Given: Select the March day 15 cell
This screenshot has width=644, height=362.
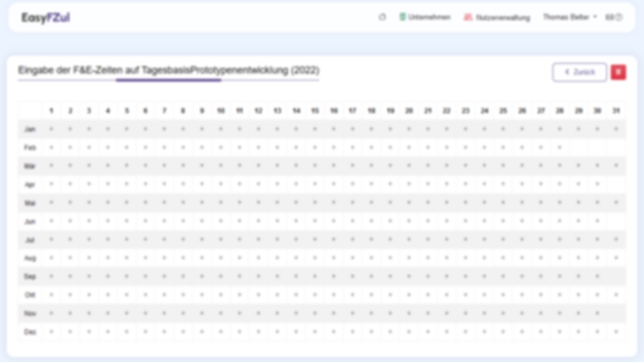Looking at the screenshot, I should [315, 166].
